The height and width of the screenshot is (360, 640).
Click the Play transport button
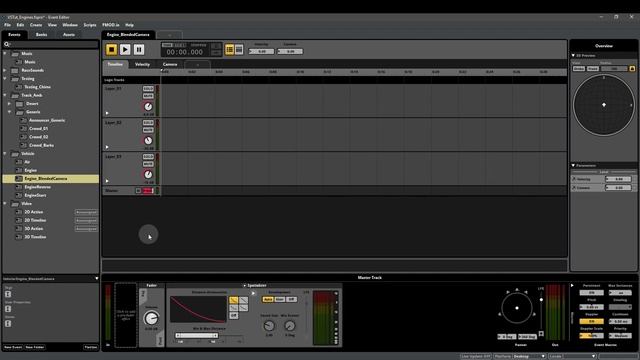(x=125, y=49)
